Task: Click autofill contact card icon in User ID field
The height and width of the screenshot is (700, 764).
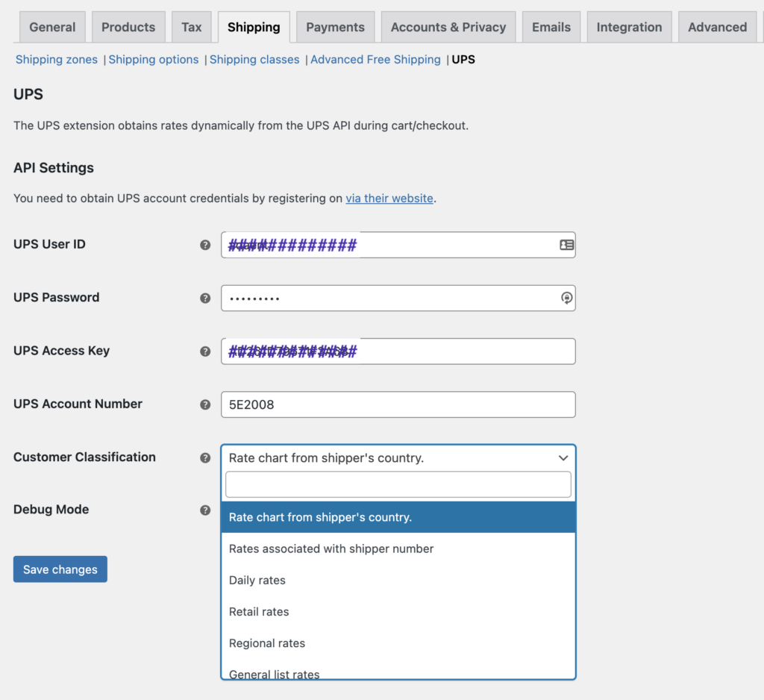Action: coord(566,245)
